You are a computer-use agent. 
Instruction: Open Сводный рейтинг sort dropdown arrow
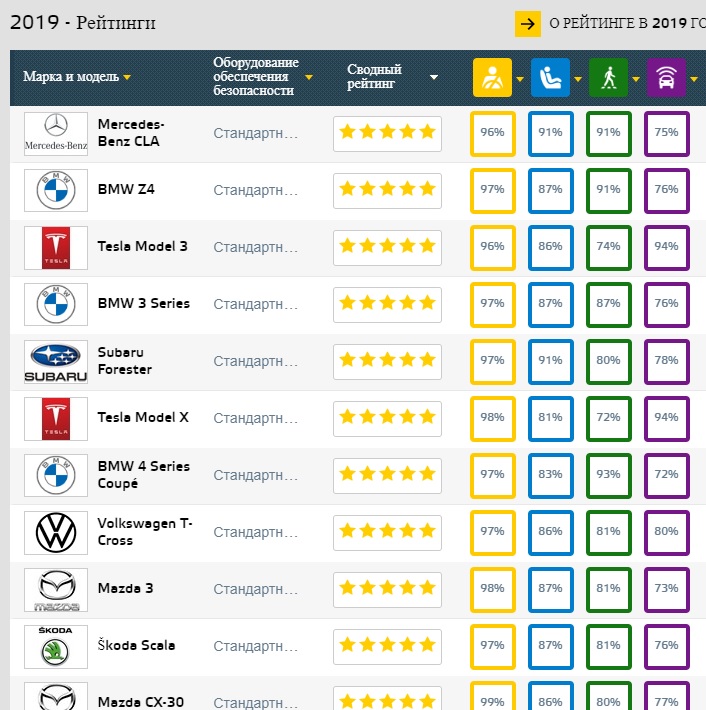click(x=434, y=77)
